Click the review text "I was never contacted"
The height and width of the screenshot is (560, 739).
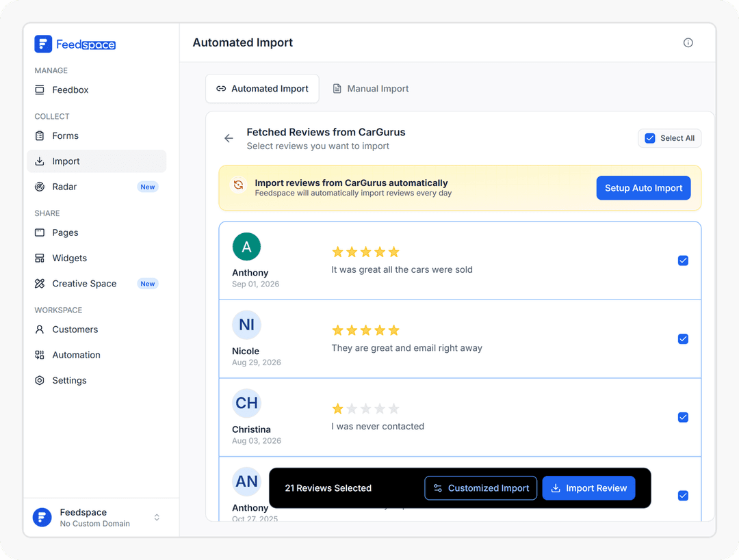(x=378, y=426)
